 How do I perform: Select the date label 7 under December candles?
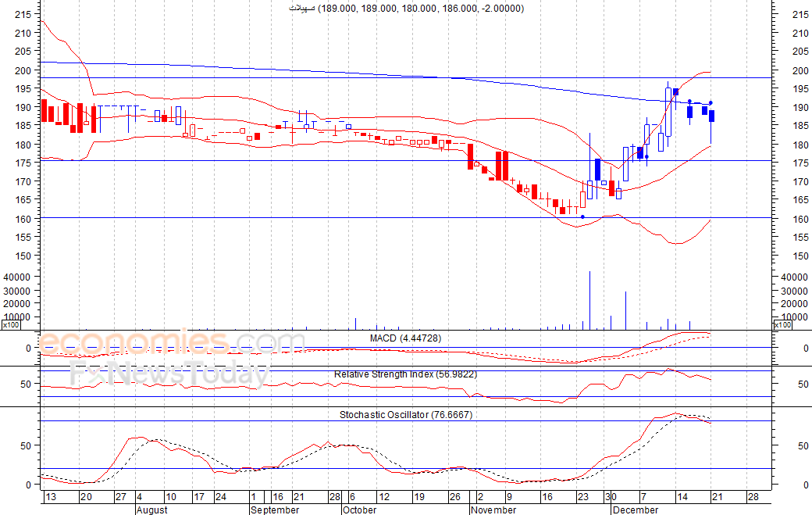tap(643, 497)
